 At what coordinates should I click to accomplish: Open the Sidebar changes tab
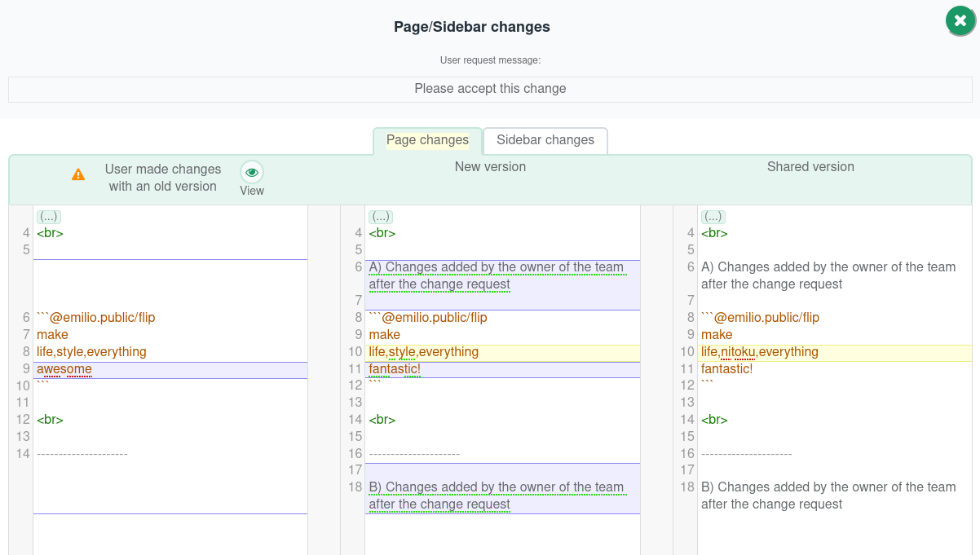click(x=545, y=140)
